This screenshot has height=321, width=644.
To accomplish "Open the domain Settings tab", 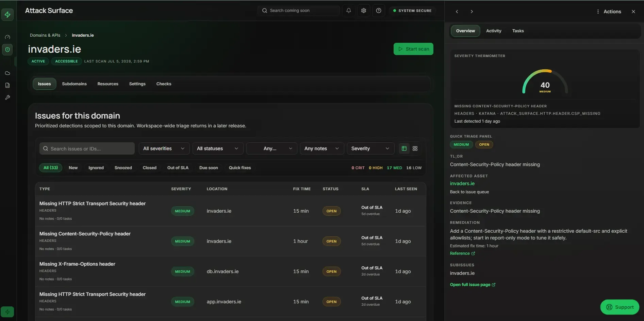I will [137, 84].
